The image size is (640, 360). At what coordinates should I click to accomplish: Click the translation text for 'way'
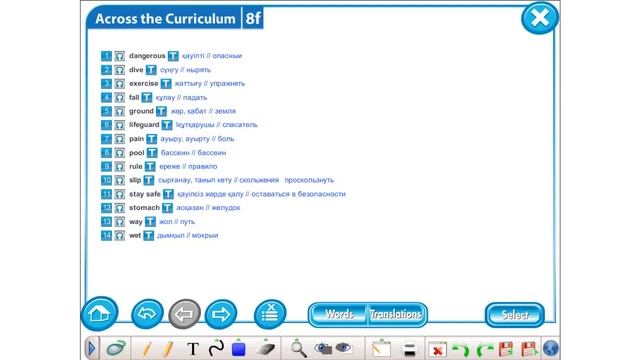click(x=177, y=222)
